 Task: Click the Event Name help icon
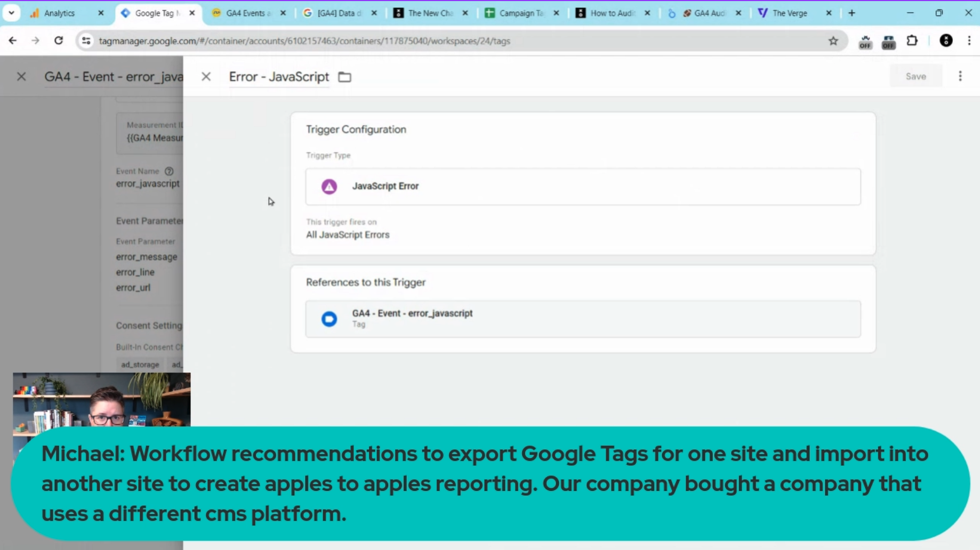(169, 171)
